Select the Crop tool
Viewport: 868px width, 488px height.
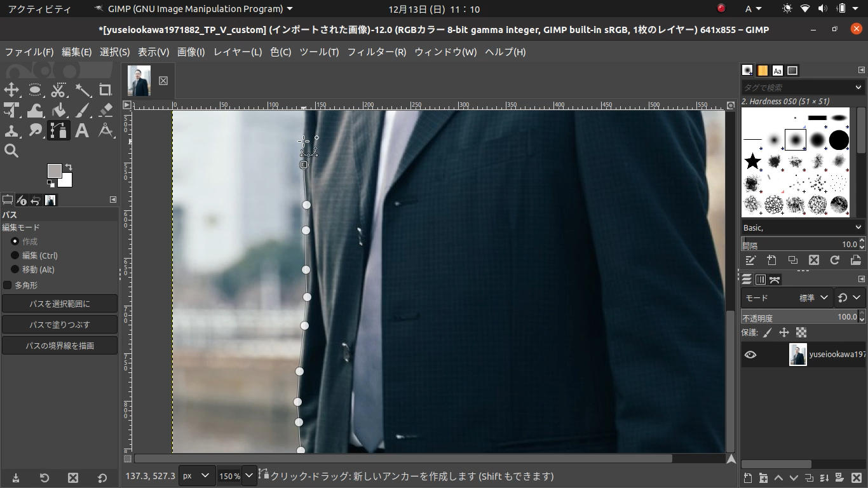pos(105,90)
